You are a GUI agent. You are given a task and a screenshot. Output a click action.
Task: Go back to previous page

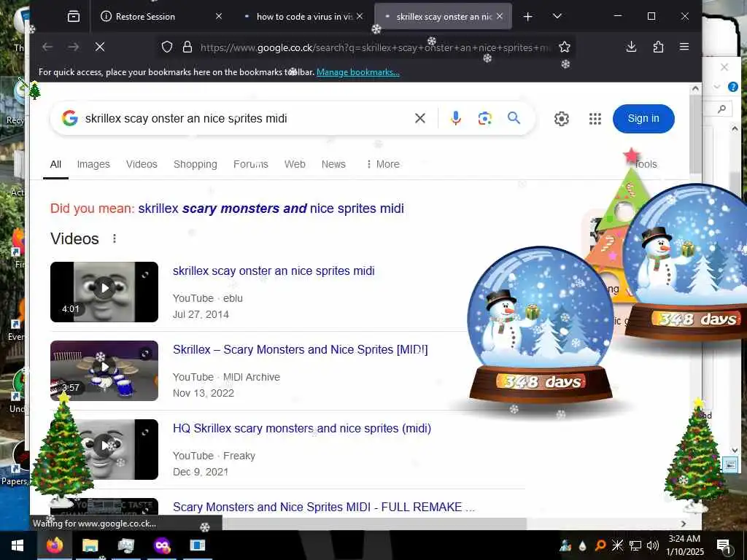47,47
